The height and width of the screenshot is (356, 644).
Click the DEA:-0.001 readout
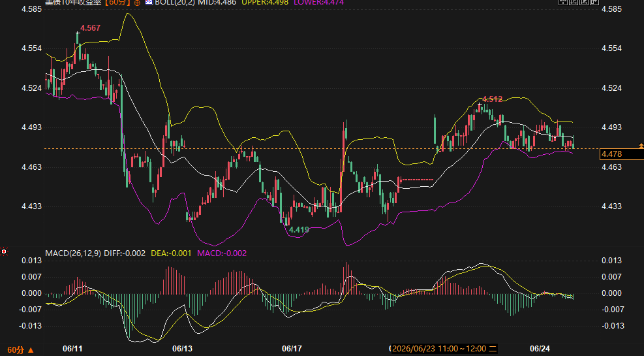pyautogui.click(x=171, y=253)
